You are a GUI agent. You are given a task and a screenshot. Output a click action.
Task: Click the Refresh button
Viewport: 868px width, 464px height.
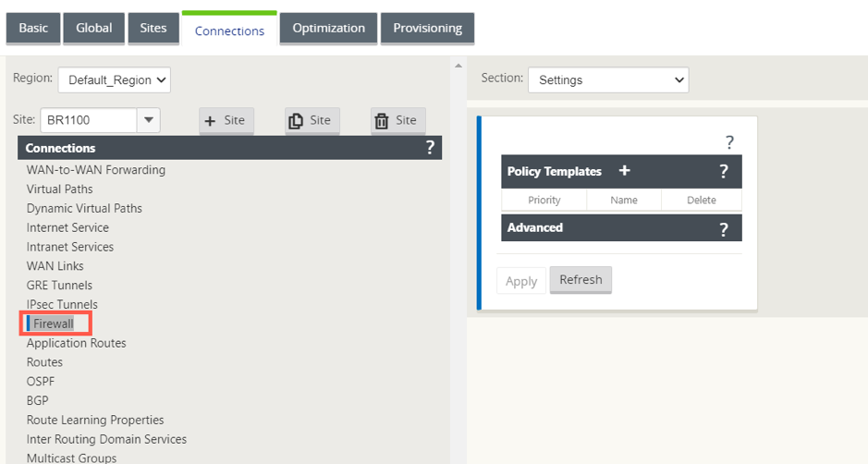581,280
